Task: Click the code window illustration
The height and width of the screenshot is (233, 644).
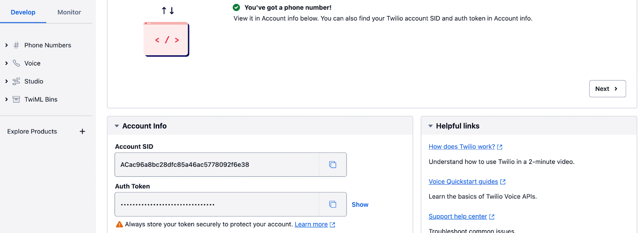Action: pos(166,39)
